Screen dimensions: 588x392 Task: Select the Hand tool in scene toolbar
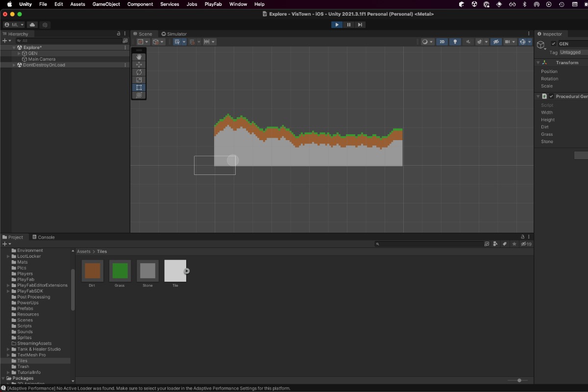[139, 57]
